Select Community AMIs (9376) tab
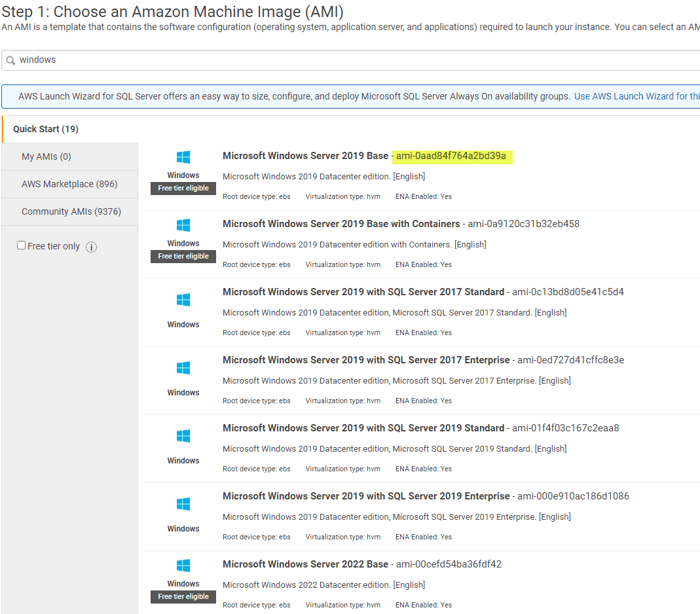This screenshot has height=614, width=700. 70,211
